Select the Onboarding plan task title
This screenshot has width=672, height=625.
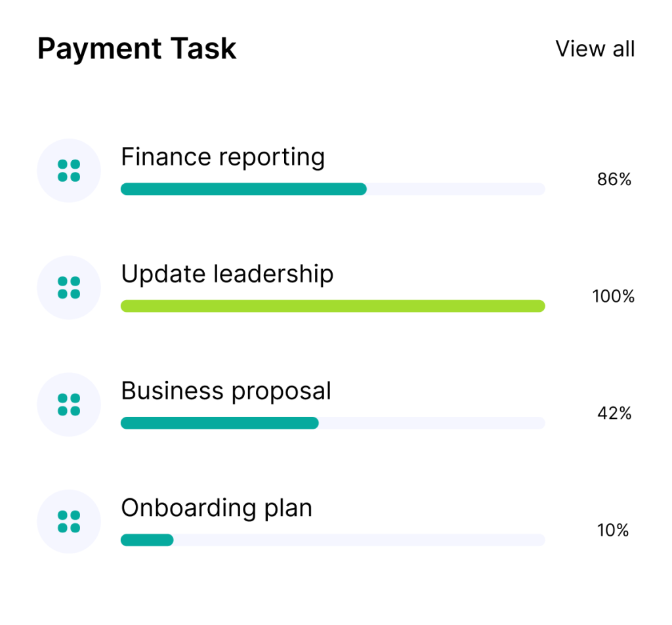[x=217, y=507]
